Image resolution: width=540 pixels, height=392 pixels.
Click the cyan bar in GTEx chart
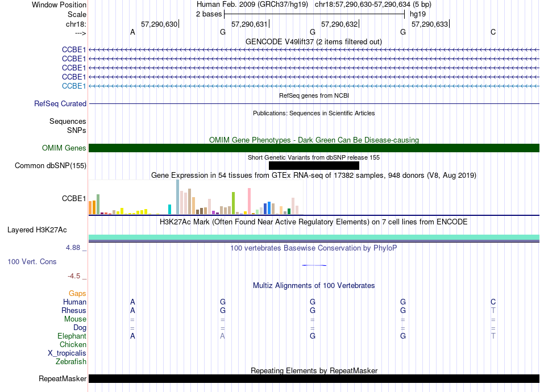(x=170, y=210)
